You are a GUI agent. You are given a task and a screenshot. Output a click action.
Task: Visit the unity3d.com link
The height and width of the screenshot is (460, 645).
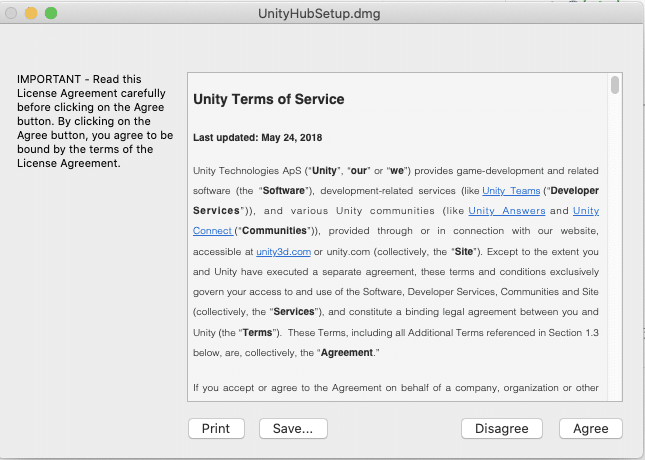click(283, 252)
